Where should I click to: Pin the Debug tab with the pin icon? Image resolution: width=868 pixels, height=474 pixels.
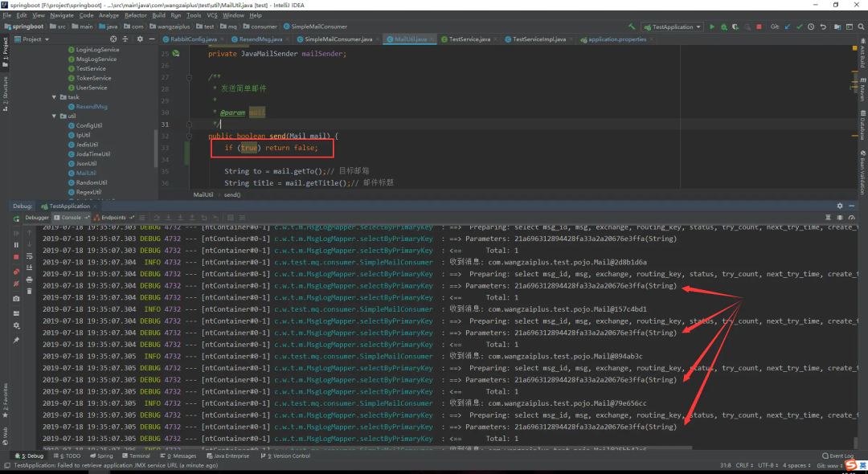(x=16, y=340)
